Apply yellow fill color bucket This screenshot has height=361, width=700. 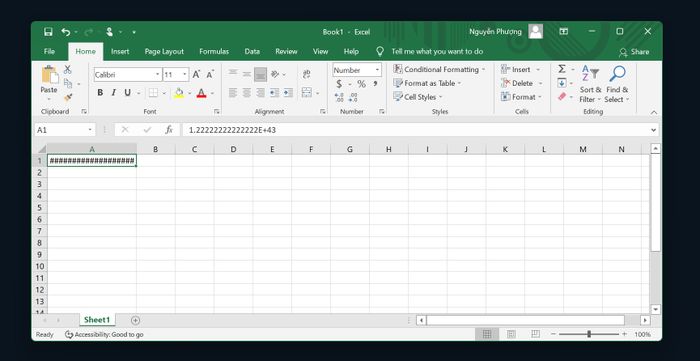pyautogui.click(x=179, y=93)
